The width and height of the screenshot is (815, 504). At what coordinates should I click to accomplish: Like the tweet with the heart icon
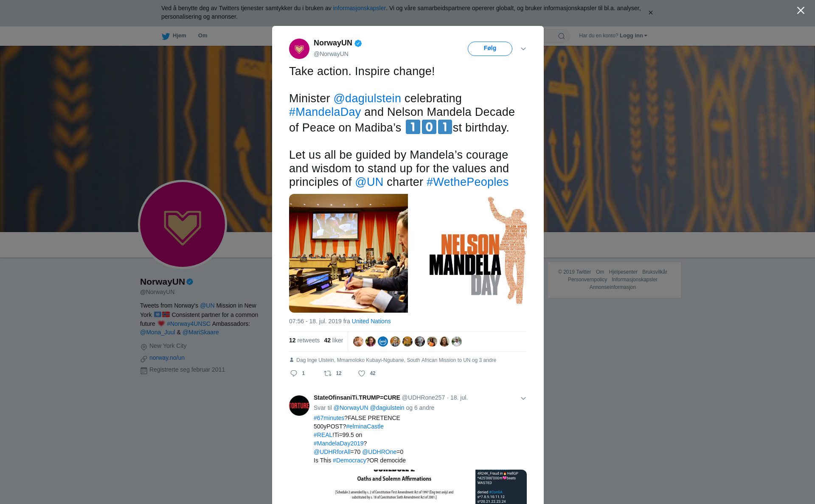click(362, 373)
